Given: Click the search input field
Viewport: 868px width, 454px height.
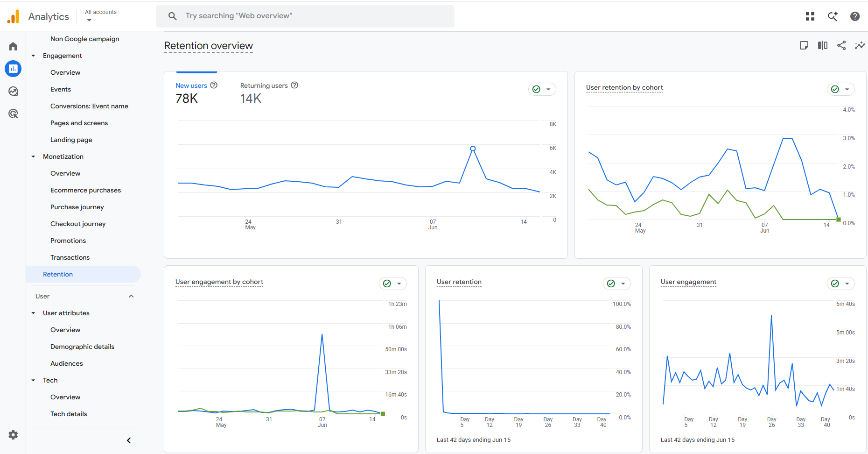Looking at the screenshot, I should coord(305,16).
